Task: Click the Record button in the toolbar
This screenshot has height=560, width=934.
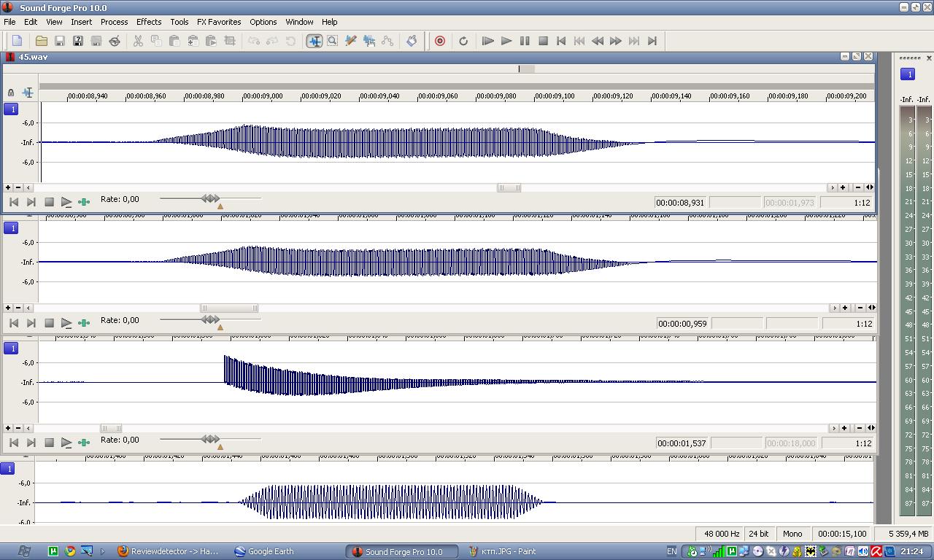Action: coord(439,41)
